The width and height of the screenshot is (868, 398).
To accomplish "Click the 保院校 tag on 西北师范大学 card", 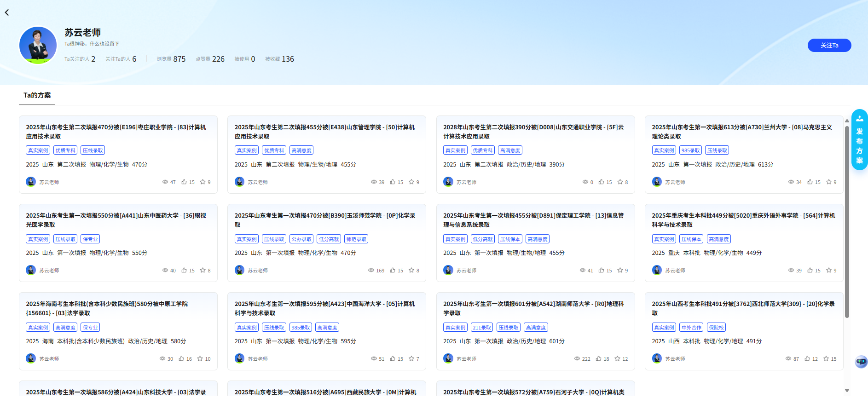I will pos(716,328).
